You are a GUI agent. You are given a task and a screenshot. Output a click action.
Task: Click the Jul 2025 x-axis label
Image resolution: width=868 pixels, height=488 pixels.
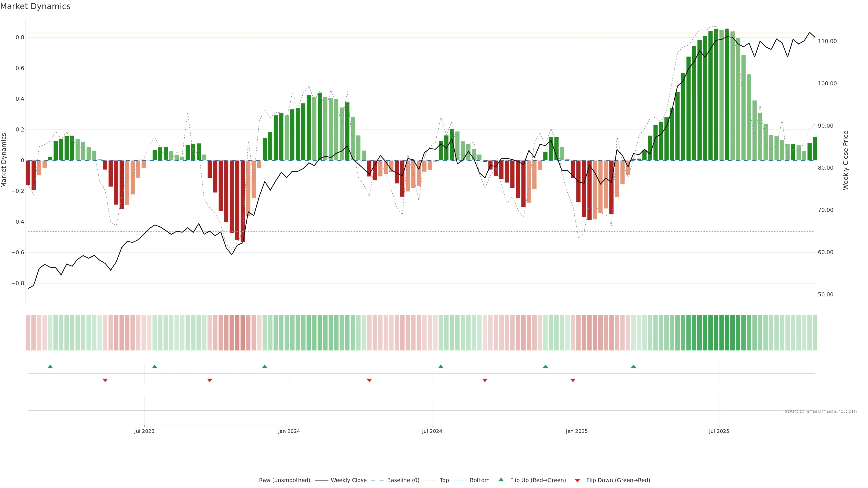pyautogui.click(x=719, y=431)
